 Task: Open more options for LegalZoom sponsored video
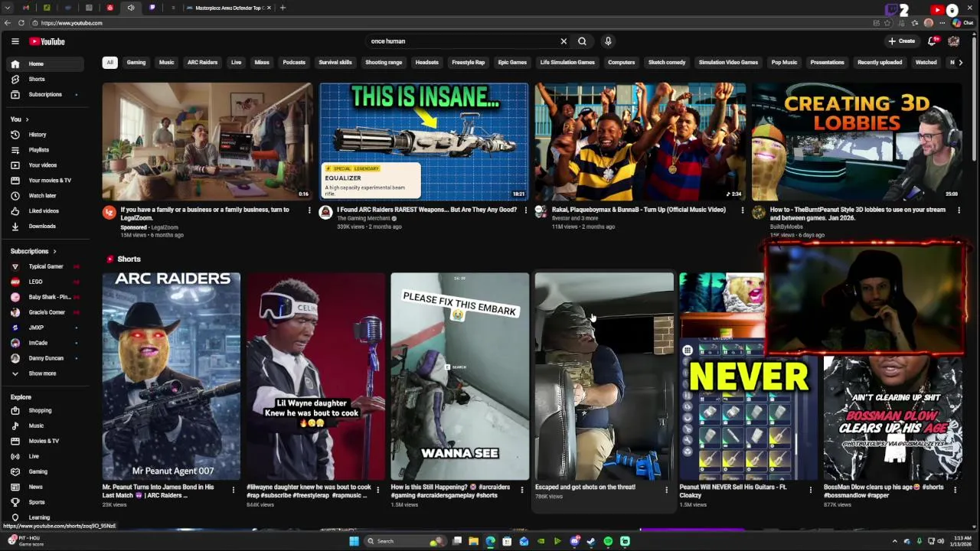309,210
